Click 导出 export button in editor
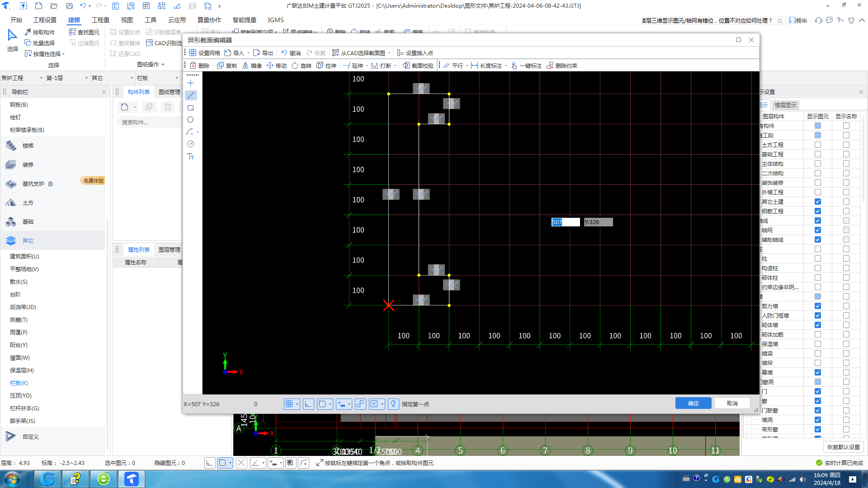The image size is (868, 488). pyautogui.click(x=263, y=53)
